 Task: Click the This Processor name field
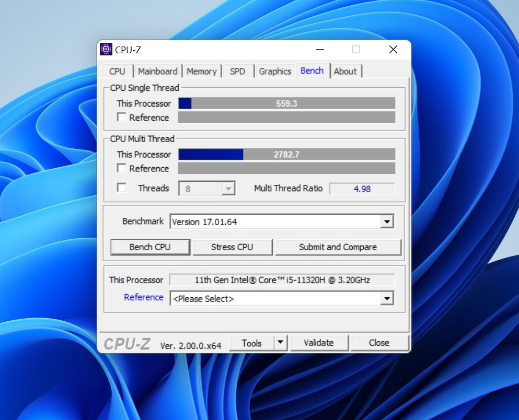tap(282, 280)
